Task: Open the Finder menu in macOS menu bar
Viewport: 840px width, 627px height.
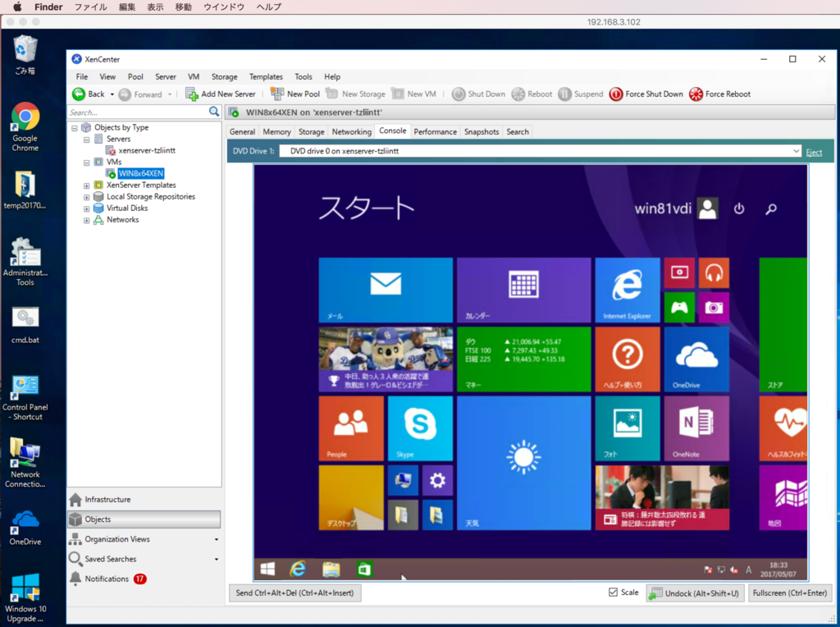Action: [48, 7]
